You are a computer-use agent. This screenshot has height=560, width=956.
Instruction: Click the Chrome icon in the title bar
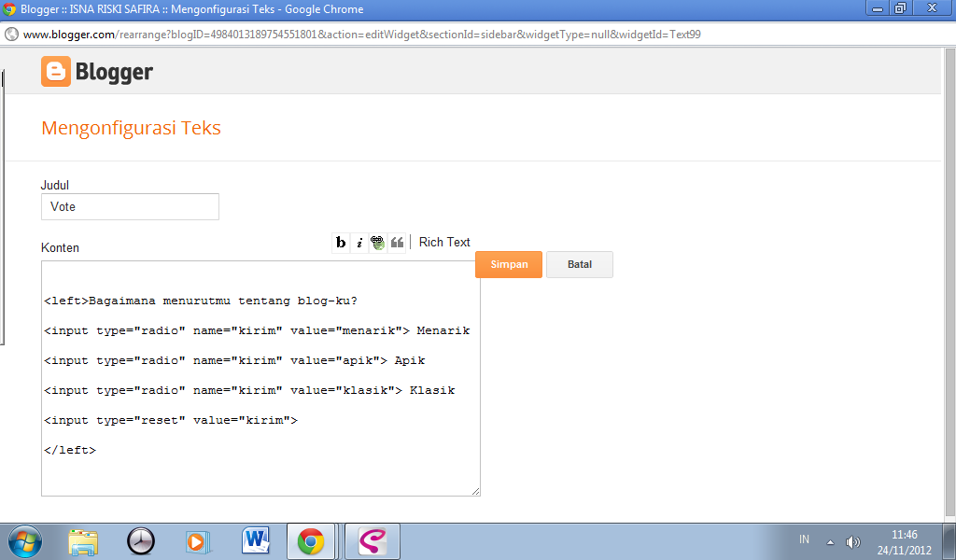(9, 9)
